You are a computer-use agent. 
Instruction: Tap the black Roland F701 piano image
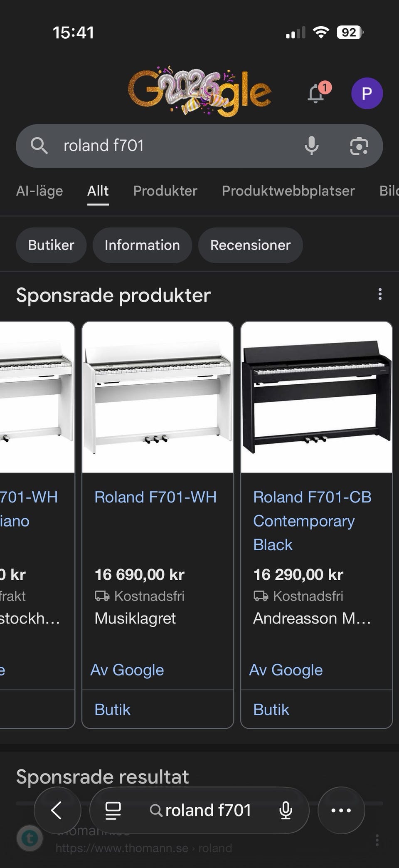[317, 397]
